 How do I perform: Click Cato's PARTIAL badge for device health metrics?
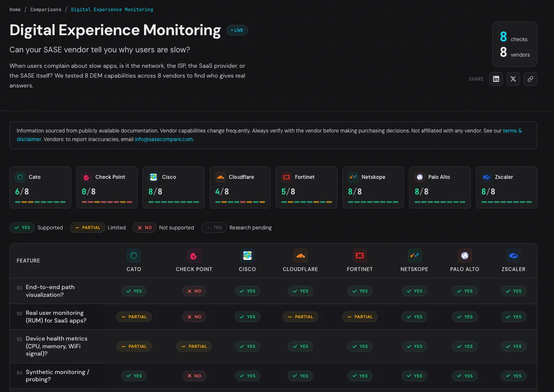tap(134, 346)
